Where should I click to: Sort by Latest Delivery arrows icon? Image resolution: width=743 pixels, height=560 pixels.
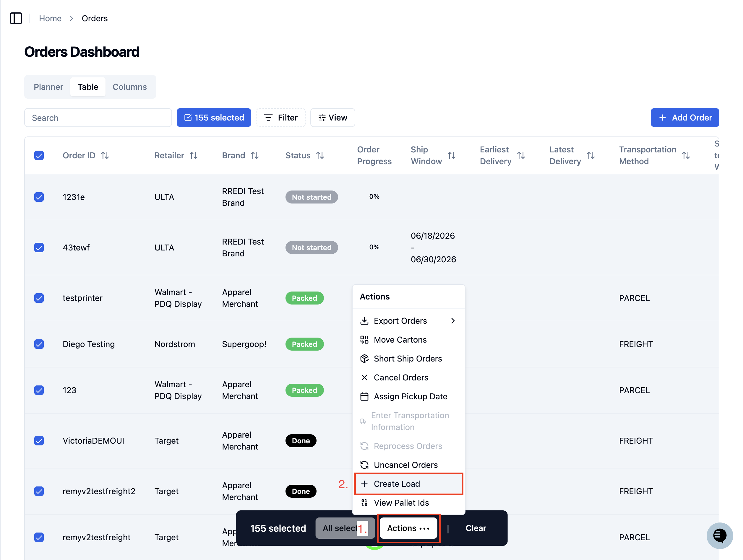591,155
